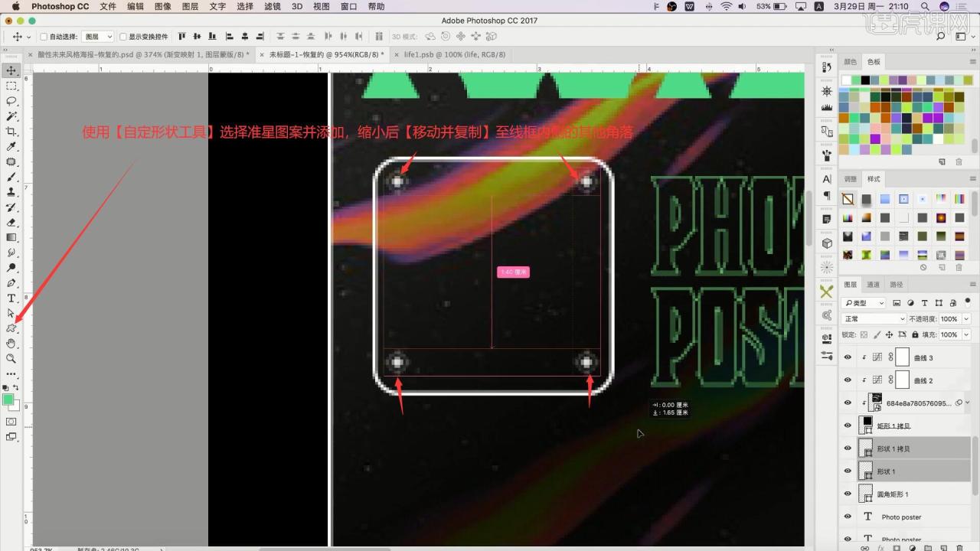Expand smart filters on 684e8a layer
Image resolution: width=980 pixels, height=551 pixels.
pos(968,403)
